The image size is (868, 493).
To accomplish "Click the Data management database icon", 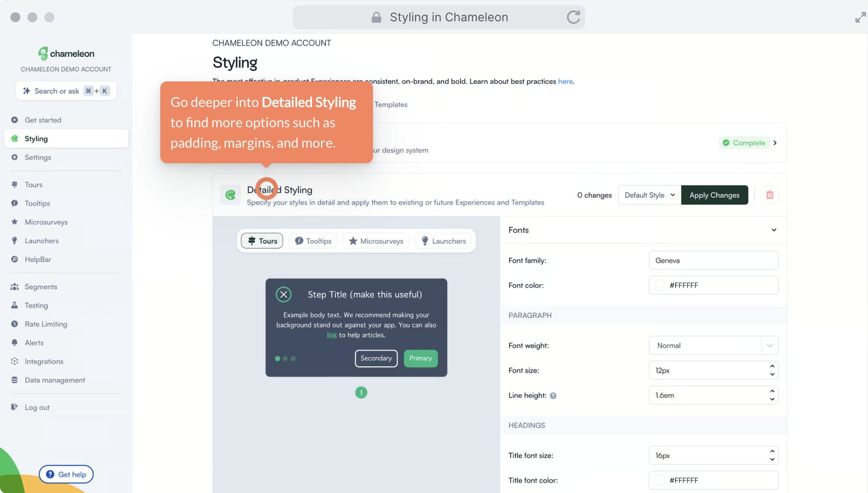I will coord(15,380).
